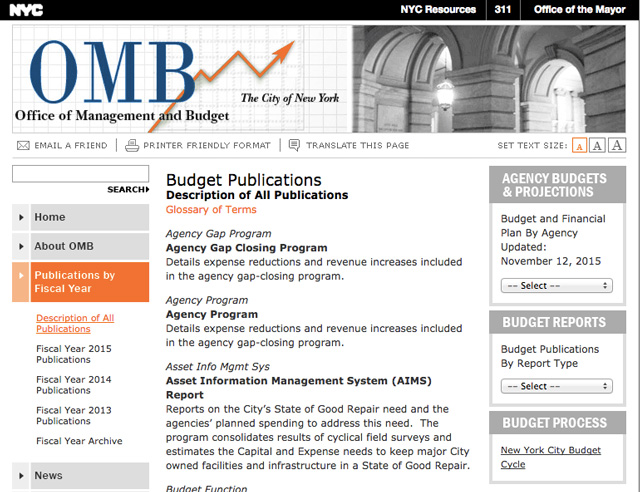The image size is (640, 492).
Task: Click the Translate This Page speech icon
Action: [294, 145]
